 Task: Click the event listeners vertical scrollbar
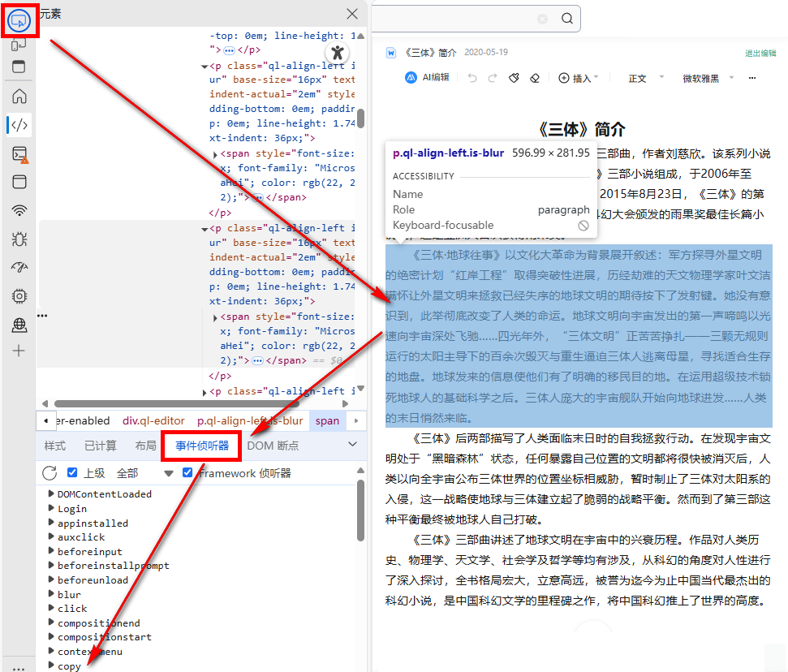coord(360,510)
